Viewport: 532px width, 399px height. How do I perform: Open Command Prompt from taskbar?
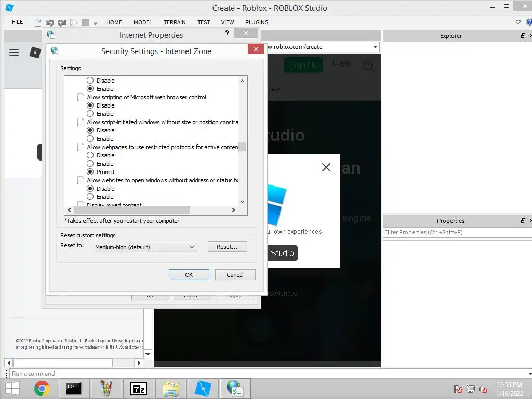click(x=74, y=389)
